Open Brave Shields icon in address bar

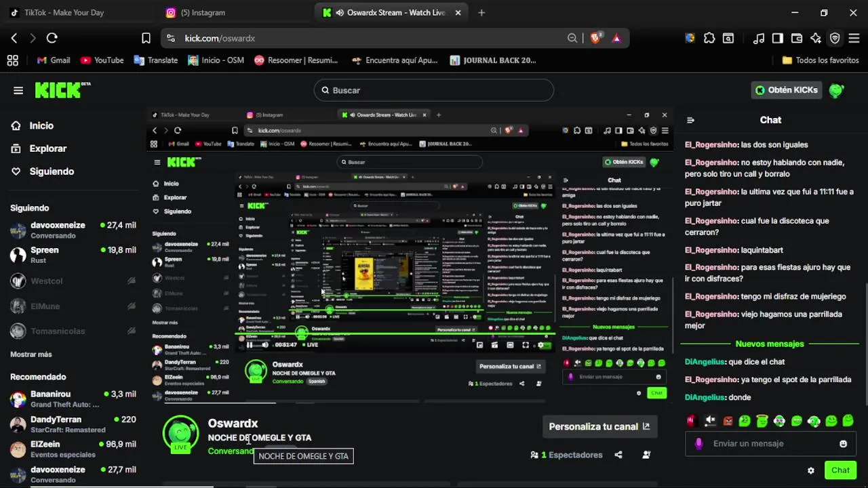tap(595, 39)
